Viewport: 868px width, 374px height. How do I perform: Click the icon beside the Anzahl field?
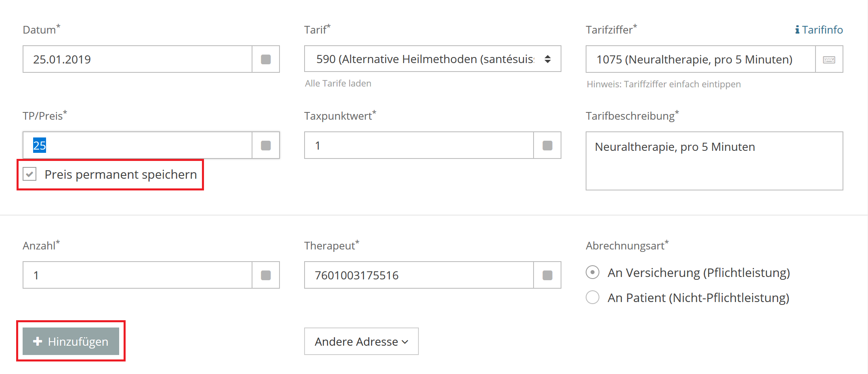point(266,275)
